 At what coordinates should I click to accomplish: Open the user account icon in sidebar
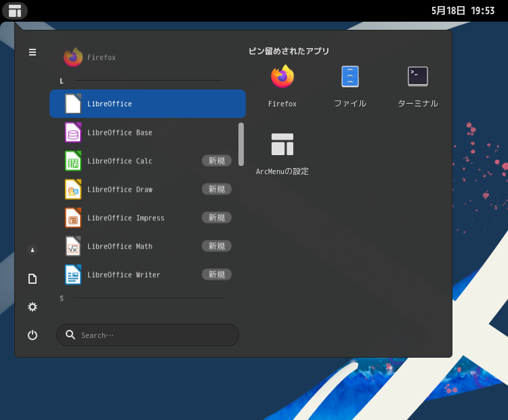pyautogui.click(x=33, y=250)
